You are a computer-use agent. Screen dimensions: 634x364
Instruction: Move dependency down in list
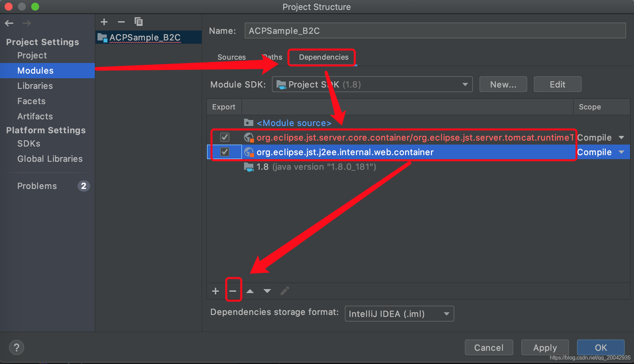[x=267, y=291]
